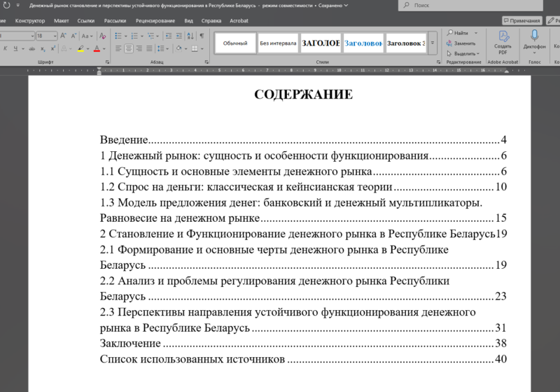Open the Макет tab
This screenshot has height=392, width=560.
pyautogui.click(x=62, y=21)
